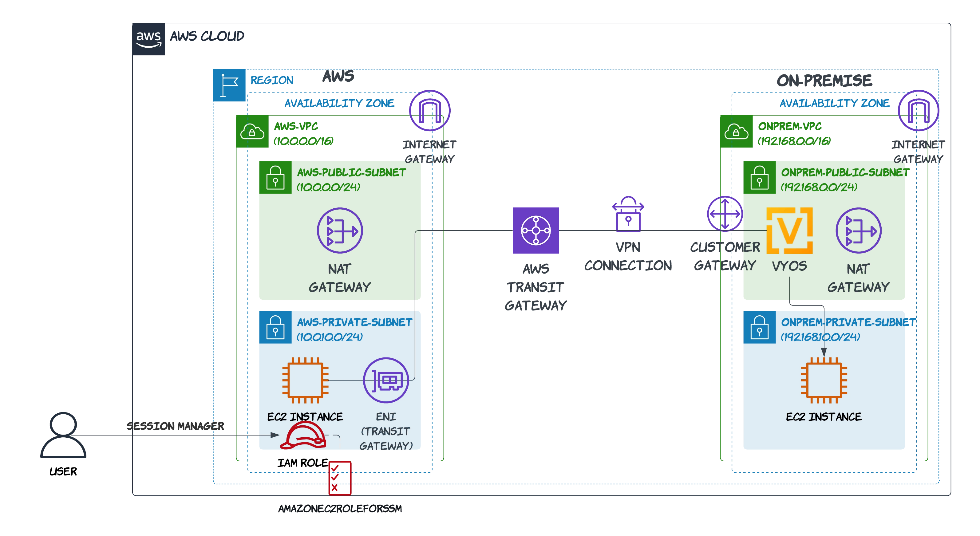The image size is (980, 536).
Task: Select the NAT Gateway icon in ONPREM-PUBLIC-SUBNET
Action: pos(858,231)
